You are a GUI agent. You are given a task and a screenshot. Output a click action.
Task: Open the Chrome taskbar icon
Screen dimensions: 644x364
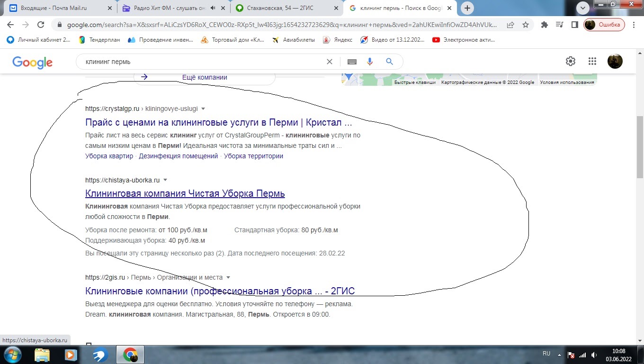click(x=131, y=355)
